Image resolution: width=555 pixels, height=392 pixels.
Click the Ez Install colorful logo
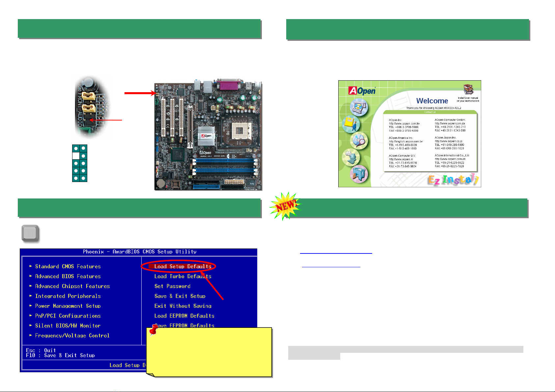tap(453, 180)
